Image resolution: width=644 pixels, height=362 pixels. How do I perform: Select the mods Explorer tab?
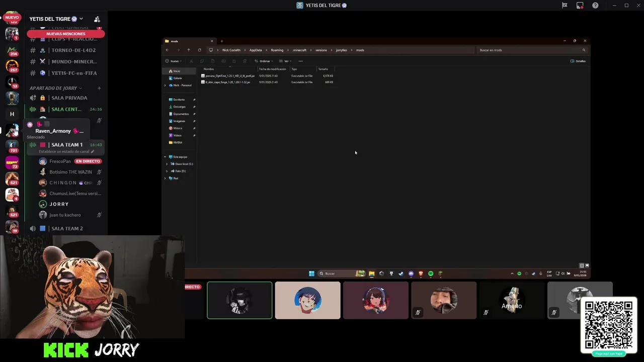coord(189,41)
